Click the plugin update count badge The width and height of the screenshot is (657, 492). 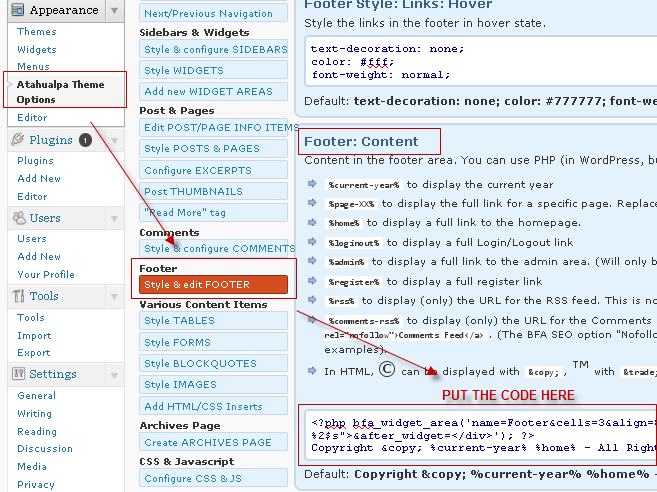coord(85,141)
